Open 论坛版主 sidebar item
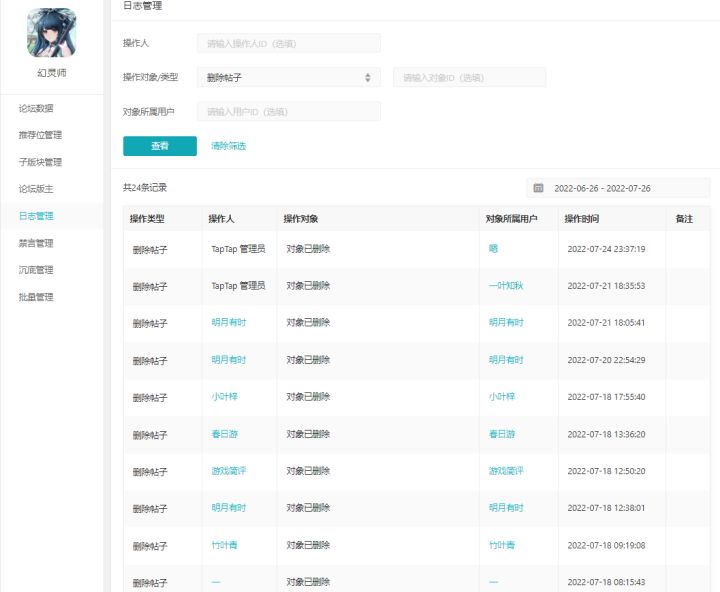 point(36,189)
